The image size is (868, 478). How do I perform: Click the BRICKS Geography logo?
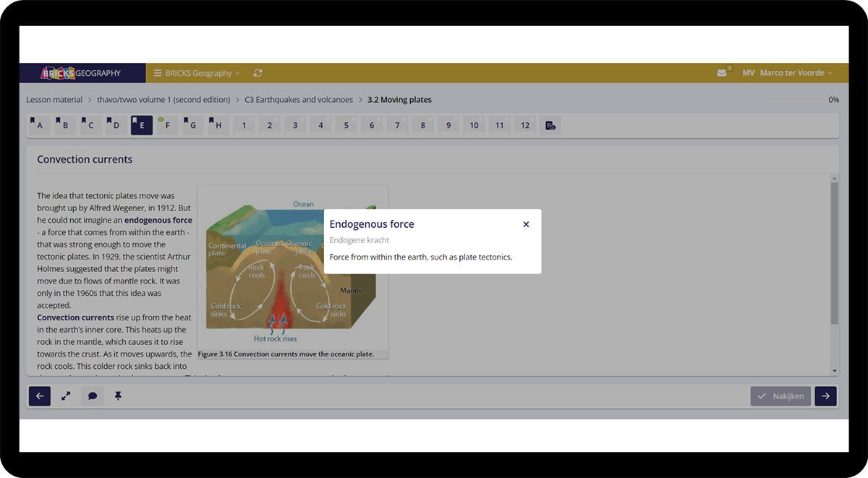tap(82, 73)
